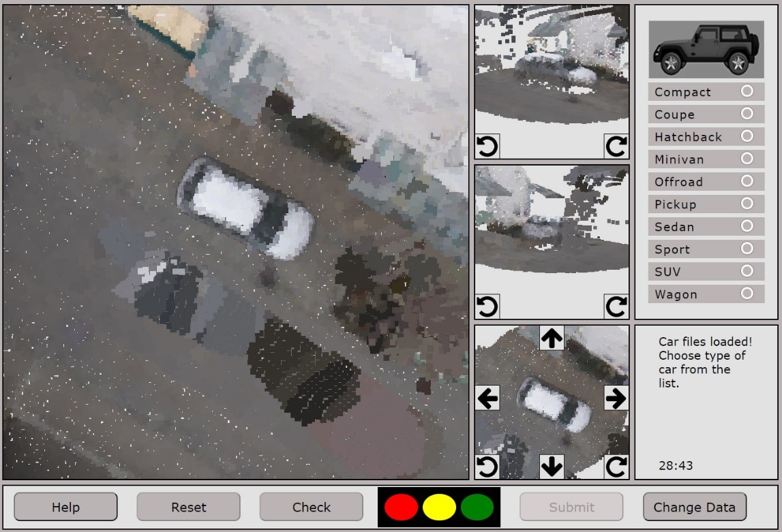Open the Help button

point(66,507)
